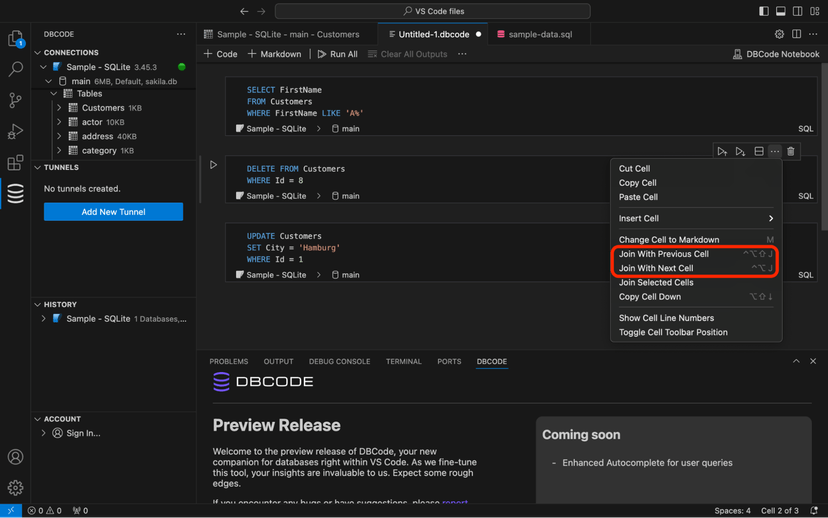Open the PROBLEMS panel tab

(229, 362)
